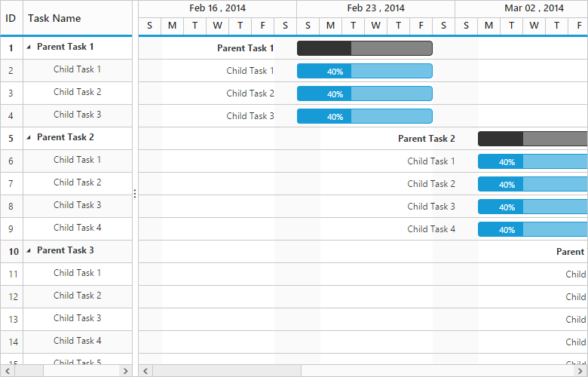The width and height of the screenshot is (588, 377).
Task: Sort by the ID column header
Action: (x=11, y=17)
